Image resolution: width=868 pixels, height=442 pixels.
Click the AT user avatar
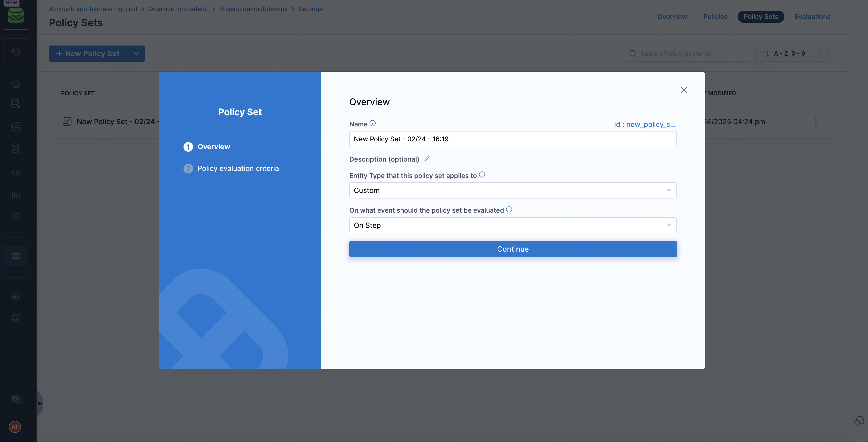15,427
